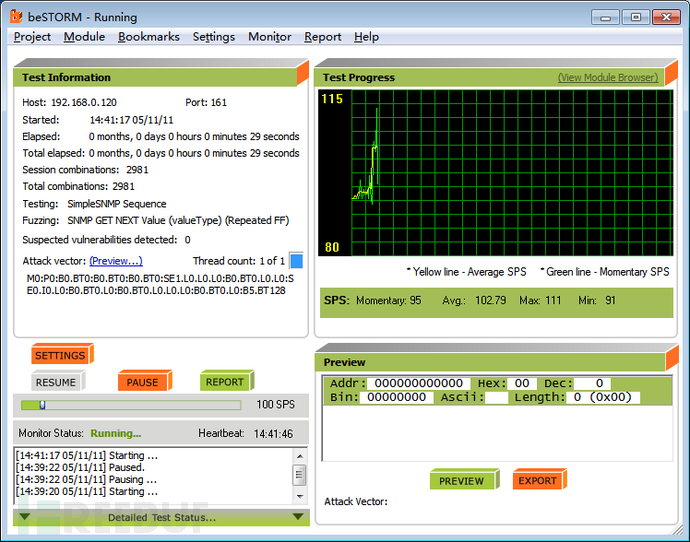Open the attack vector Preview link
This screenshot has height=542, width=690.
pyautogui.click(x=116, y=261)
